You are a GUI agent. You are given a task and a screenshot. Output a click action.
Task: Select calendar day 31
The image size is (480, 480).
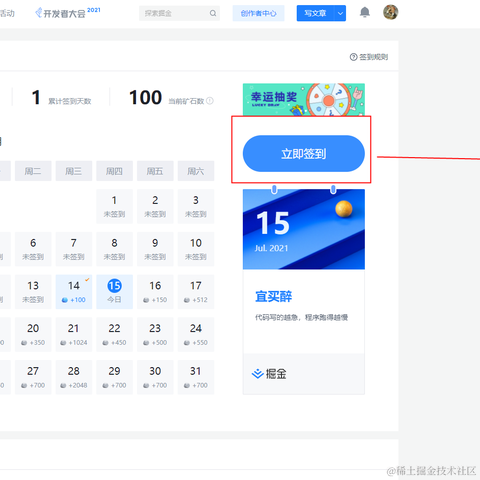196,377
